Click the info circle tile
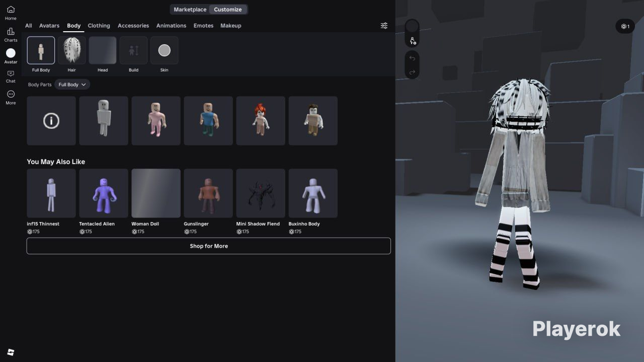Viewport: 644px width, 362px height. (x=51, y=121)
